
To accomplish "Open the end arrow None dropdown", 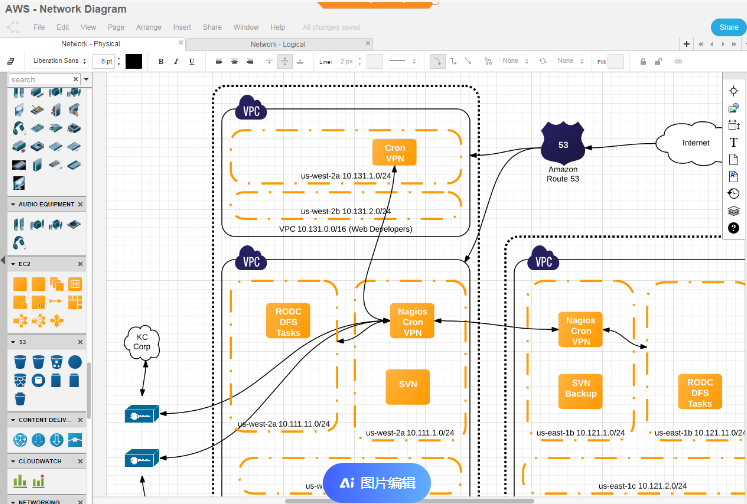I will pos(570,61).
